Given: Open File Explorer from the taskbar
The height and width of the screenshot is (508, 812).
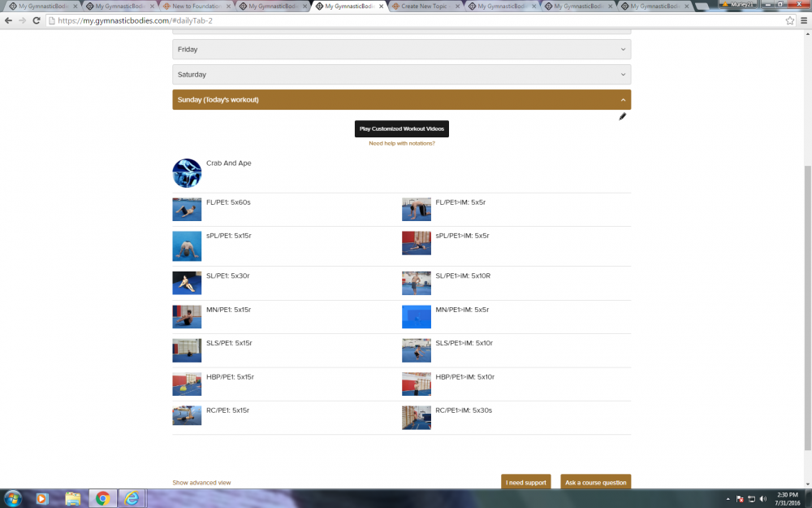Looking at the screenshot, I should coord(72,499).
